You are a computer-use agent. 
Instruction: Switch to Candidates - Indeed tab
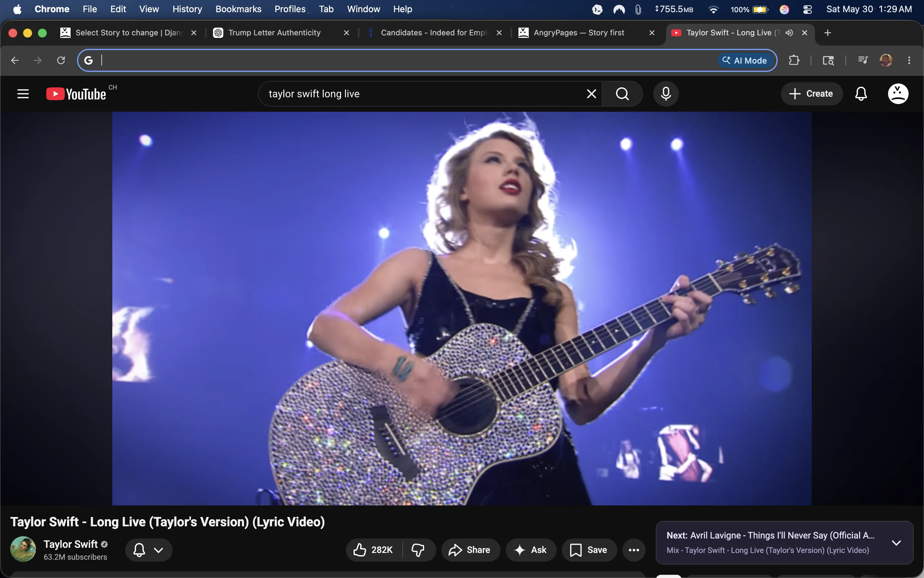click(x=434, y=33)
